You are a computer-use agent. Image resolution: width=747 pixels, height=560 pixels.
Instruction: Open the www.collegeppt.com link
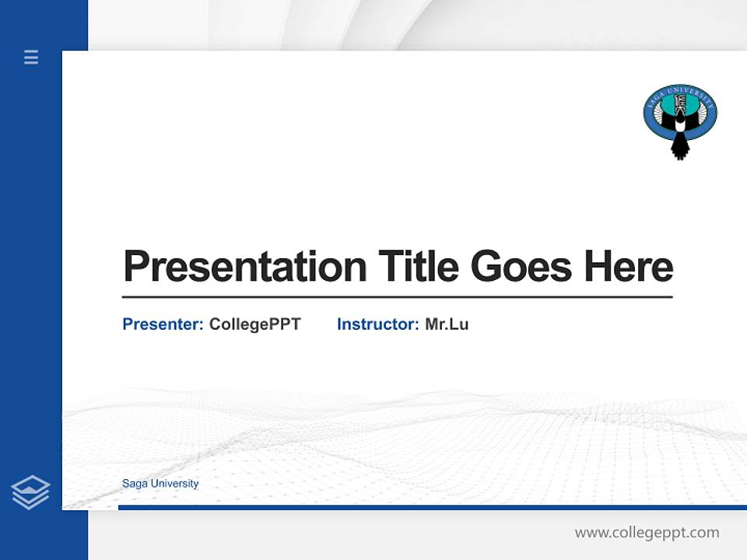click(x=647, y=532)
